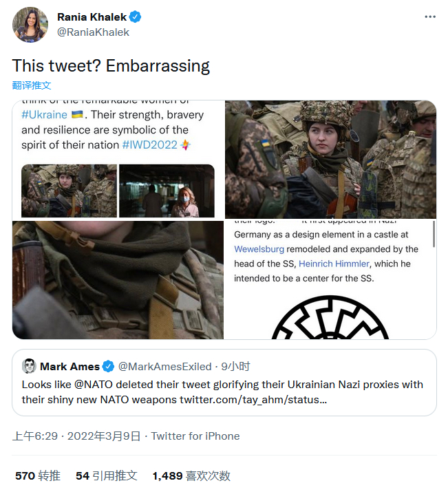The width and height of the screenshot is (448, 492).
Task: Open the @RaniaKhalek handle link
Action: point(93,32)
